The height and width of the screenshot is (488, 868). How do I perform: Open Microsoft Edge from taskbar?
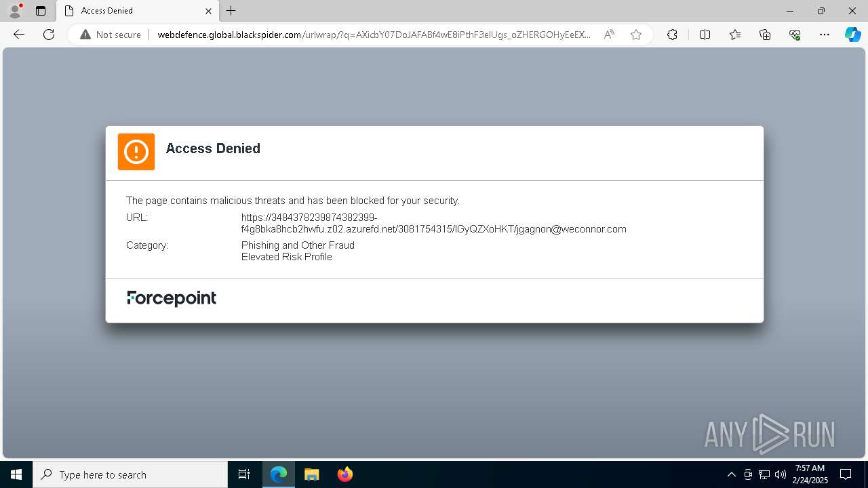279,474
